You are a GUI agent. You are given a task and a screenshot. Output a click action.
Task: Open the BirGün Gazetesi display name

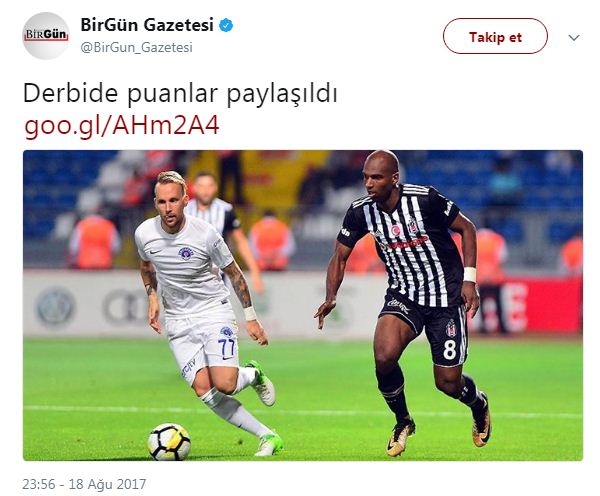[147, 25]
